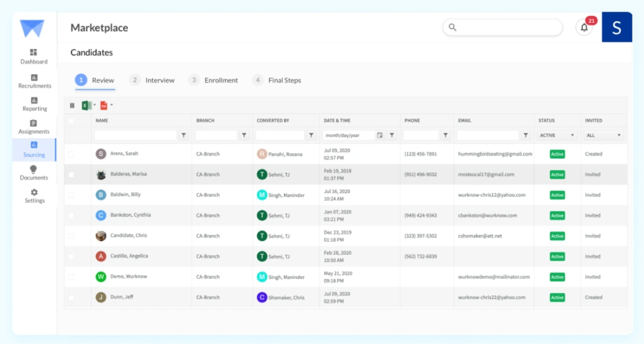Open the Invited ALL dropdown
This screenshot has height=344, width=644.
point(604,135)
